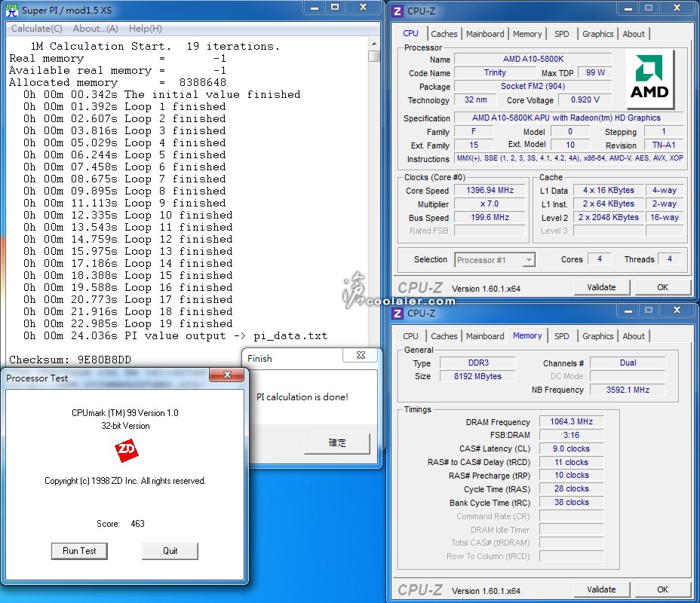
Task: Open the About...(A) menu in Super PI
Action: 95,29
